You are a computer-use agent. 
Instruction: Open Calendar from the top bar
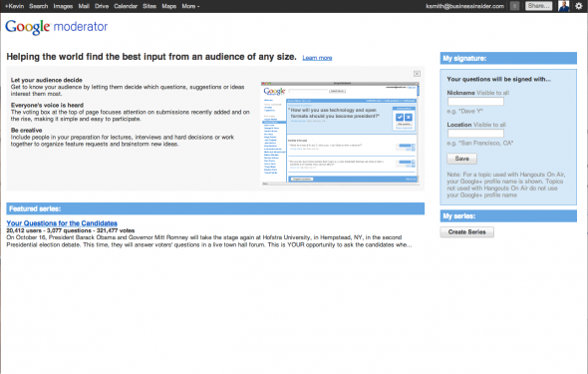[x=126, y=6]
